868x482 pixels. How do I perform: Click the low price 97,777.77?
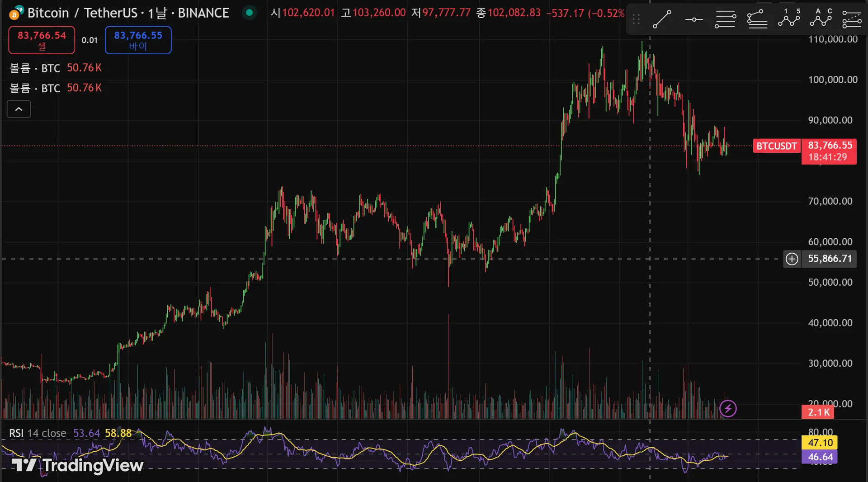coord(447,13)
